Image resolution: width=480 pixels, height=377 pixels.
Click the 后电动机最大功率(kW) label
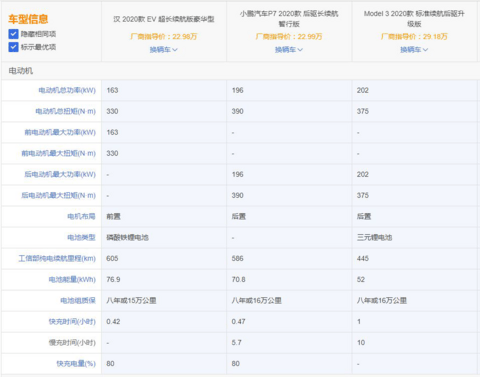coord(60,174)
